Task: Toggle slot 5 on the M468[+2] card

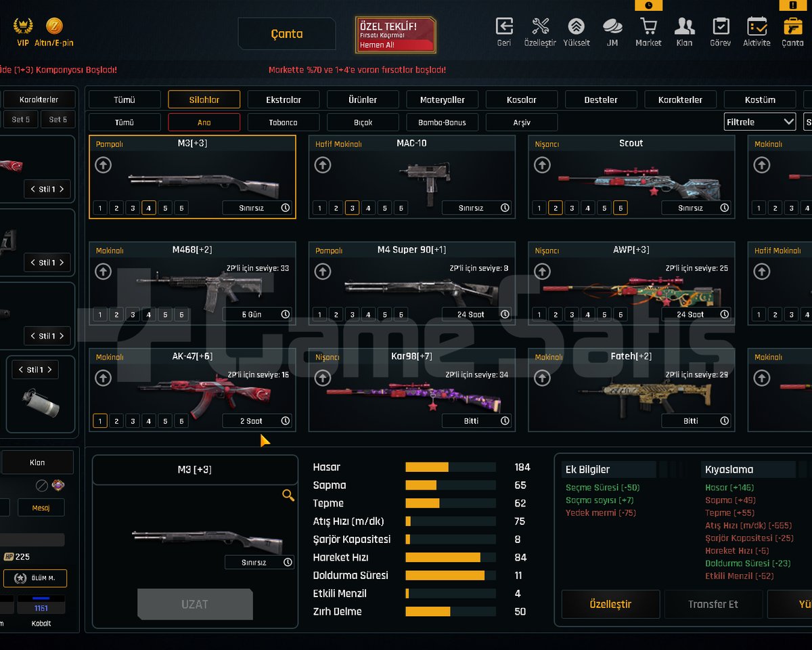Action: [x=165, y=314]
